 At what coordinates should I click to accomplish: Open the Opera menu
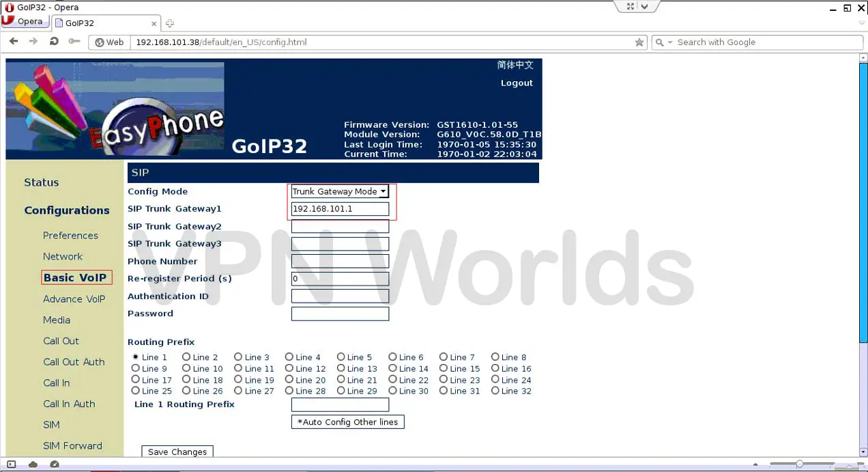pos(25,21)
